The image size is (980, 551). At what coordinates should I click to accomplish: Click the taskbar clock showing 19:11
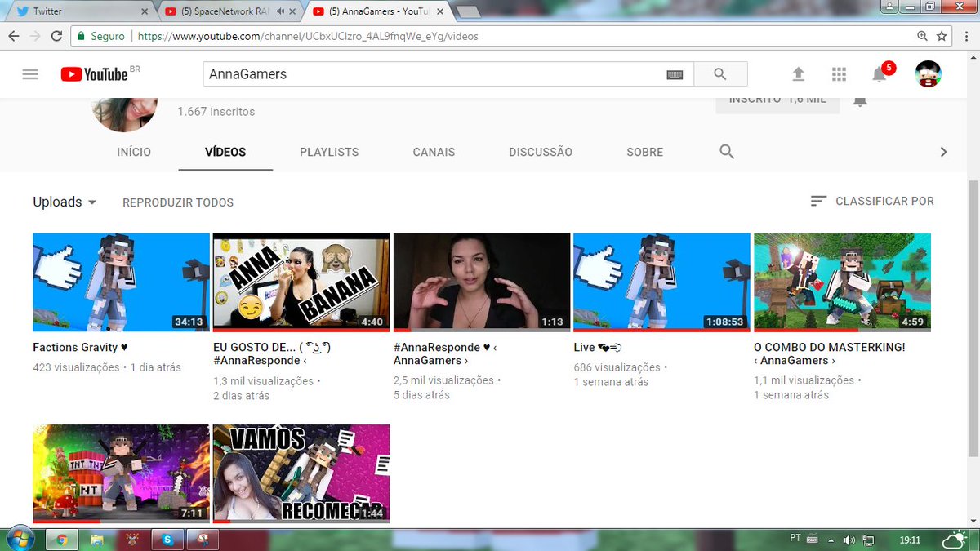tap(910, 540)
